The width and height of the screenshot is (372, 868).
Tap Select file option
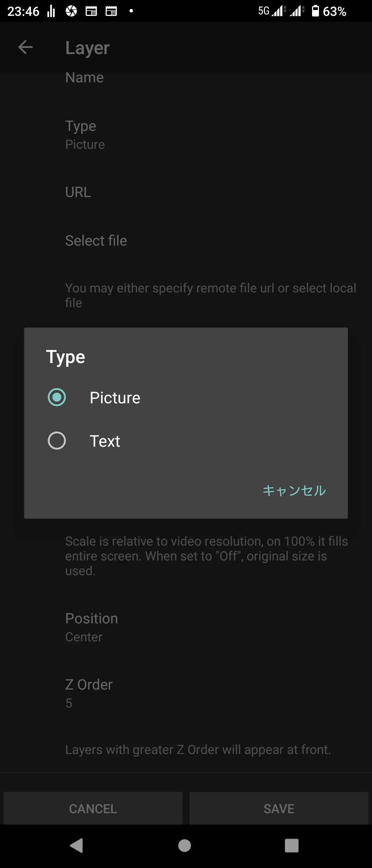(186, 240)
